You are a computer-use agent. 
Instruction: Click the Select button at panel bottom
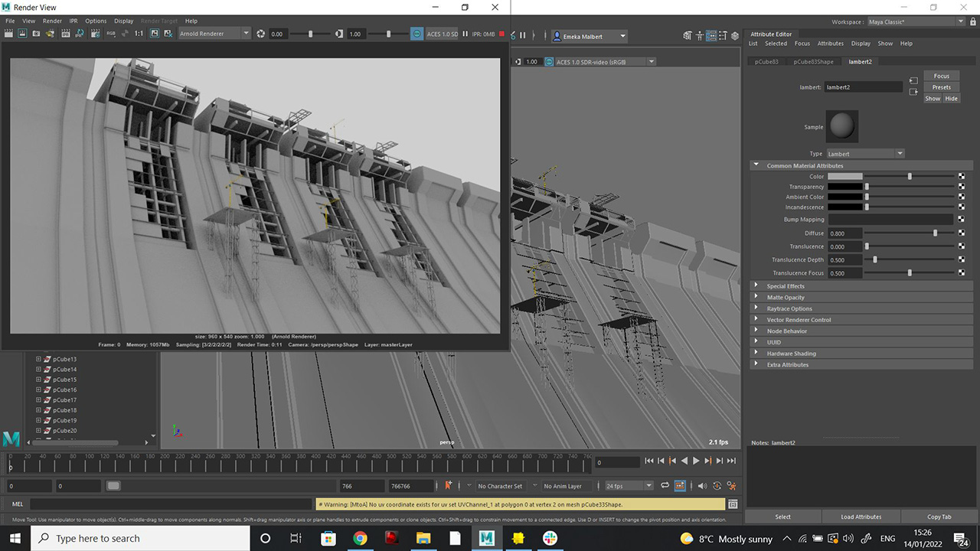(x=782, y=517)
